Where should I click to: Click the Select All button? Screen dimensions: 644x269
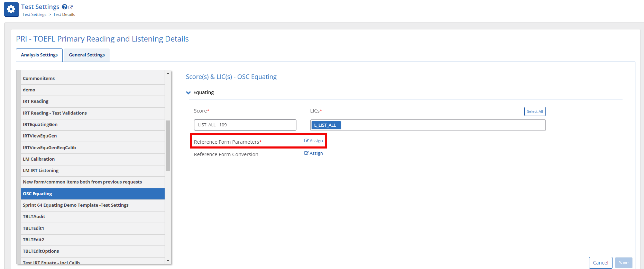pyautogui.click(x=535, y=111)
